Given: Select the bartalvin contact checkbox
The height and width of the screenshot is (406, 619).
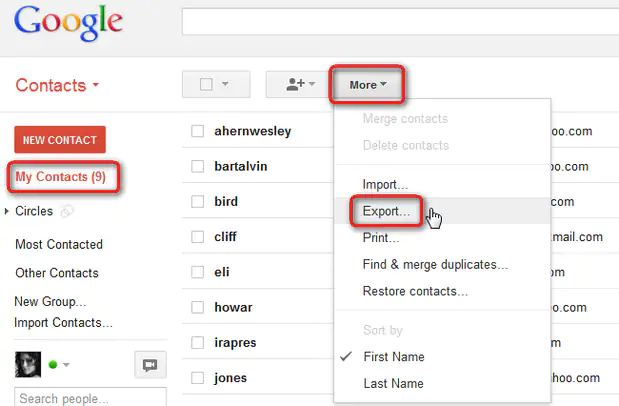Looking at the screenshot, I should pos(198,166).
